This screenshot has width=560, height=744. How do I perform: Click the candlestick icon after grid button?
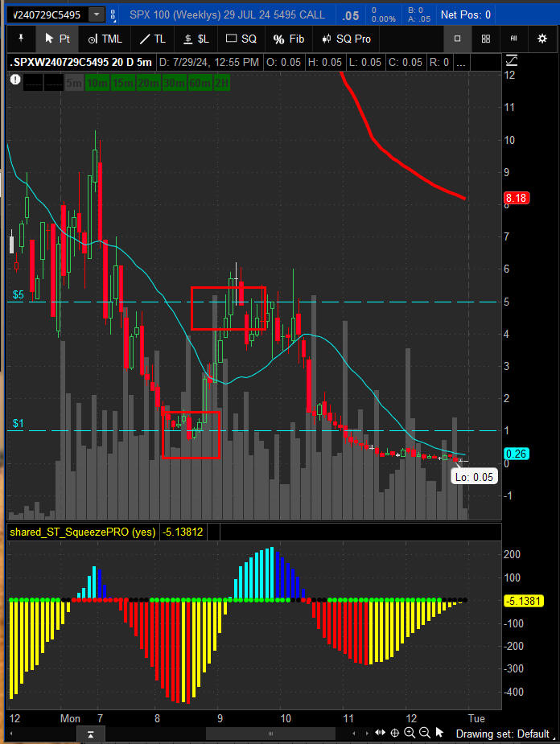(513, 39)
